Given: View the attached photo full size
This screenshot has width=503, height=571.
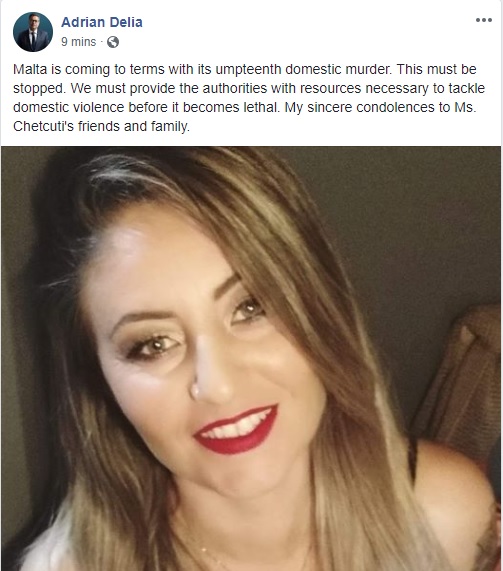Looking at the screenshot, I should (251, 359).
